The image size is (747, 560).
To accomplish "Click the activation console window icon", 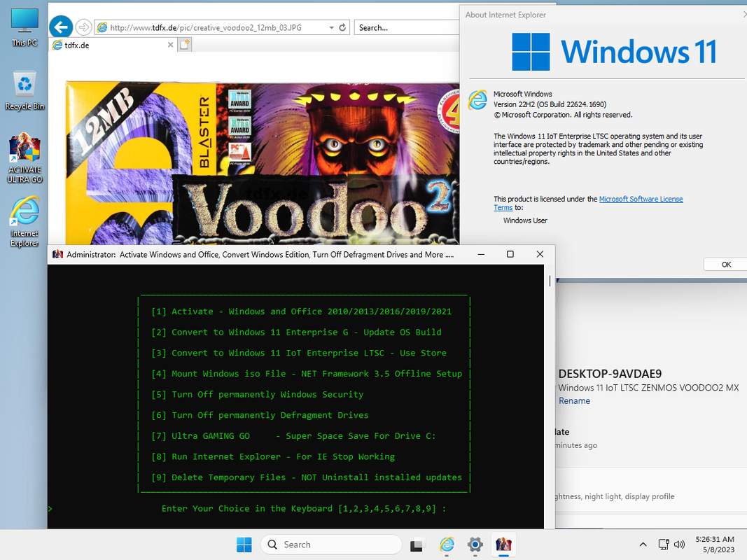I will 57,254.
